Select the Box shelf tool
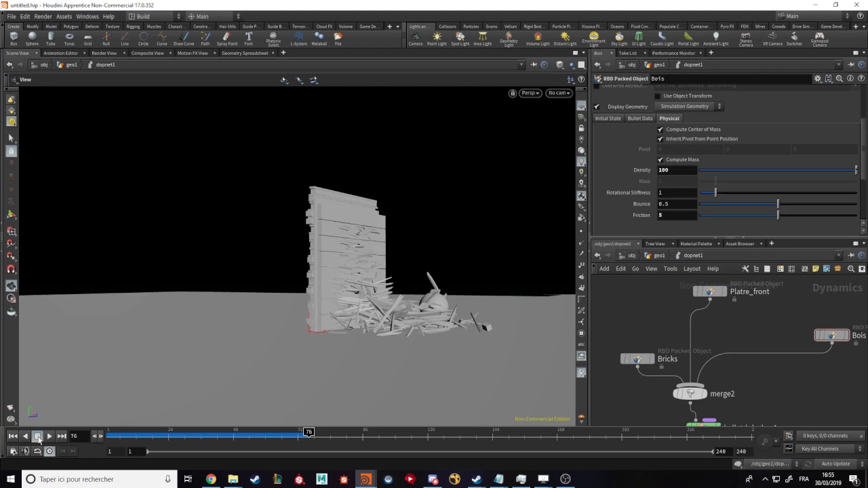Screen dimensions: 868x488 click(14, 39)
